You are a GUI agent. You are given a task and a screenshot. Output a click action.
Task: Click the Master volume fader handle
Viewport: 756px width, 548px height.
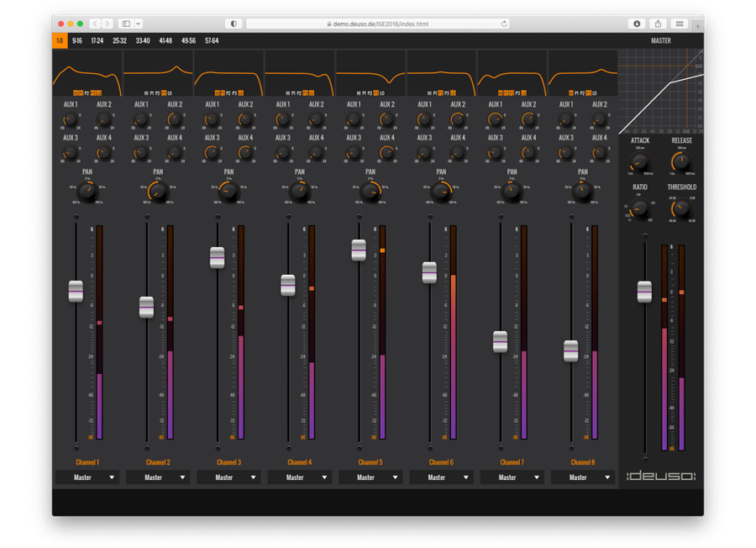point(644,292)
